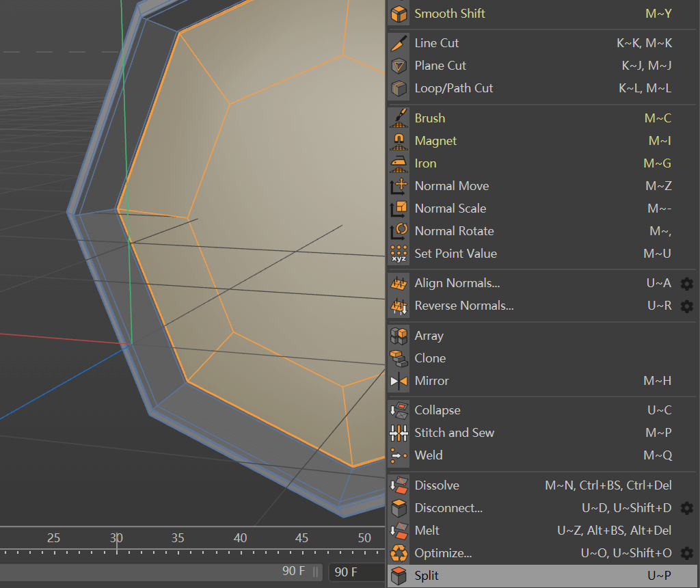The image size is (700, 588).
Task: Open Disconnect options gear
Action: tap(686, 508)
